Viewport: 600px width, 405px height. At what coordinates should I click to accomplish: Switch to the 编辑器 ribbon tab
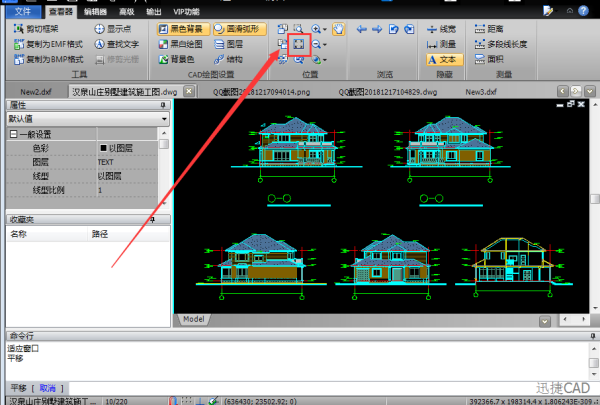[x=99, y=11]
